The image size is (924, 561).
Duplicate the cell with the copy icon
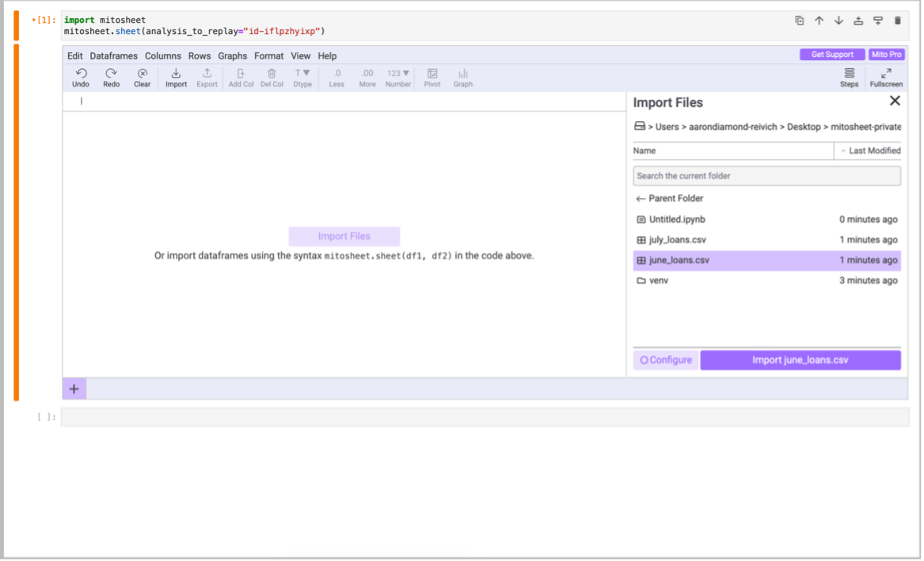(799, 21)
